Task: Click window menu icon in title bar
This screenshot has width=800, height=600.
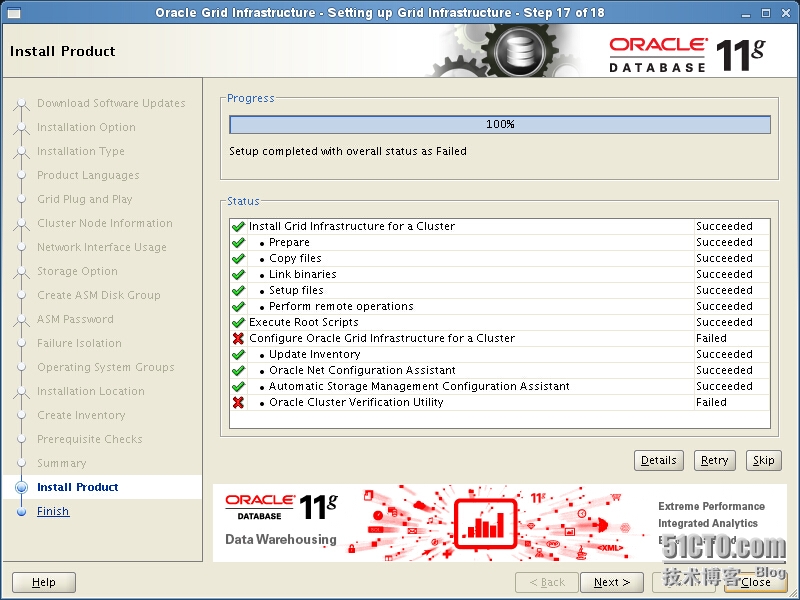Action: point(14,13)
